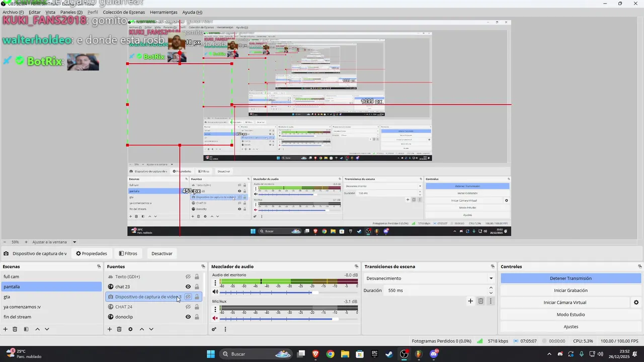Screen dimensions: 644x362
Task: Unmute Mic/Aux speaker icon
Action: point(215,318)
